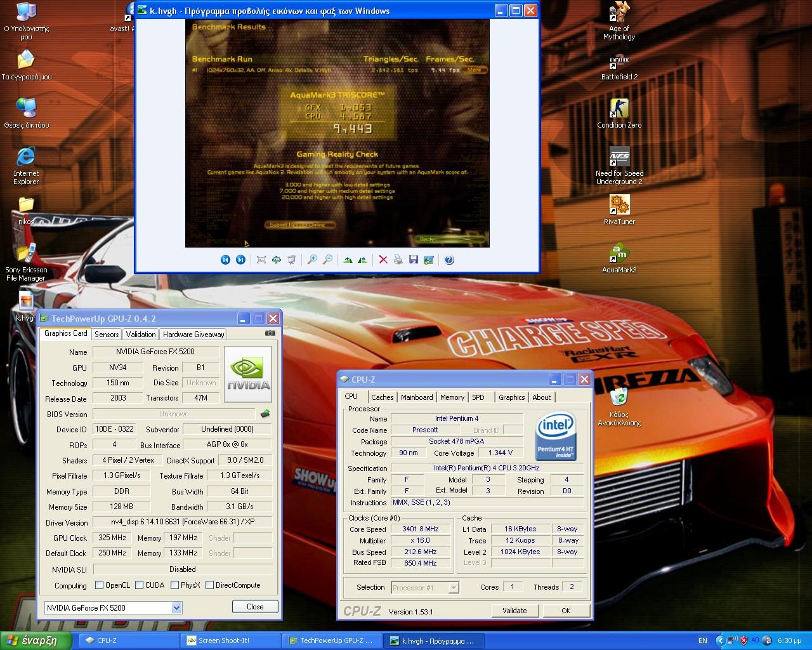Show image at actual size in viewer
Screen dimensions: 812x650
pos(277,260)
